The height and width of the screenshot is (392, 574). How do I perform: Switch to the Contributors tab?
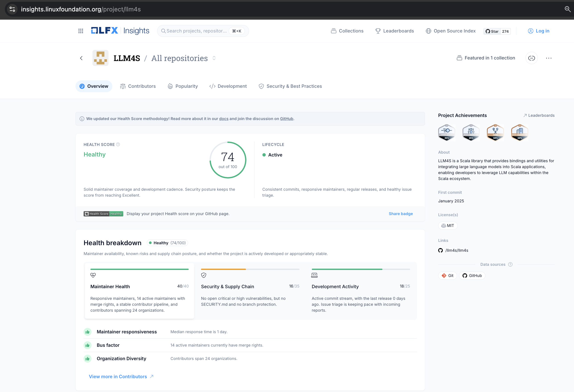click(138, 86)
